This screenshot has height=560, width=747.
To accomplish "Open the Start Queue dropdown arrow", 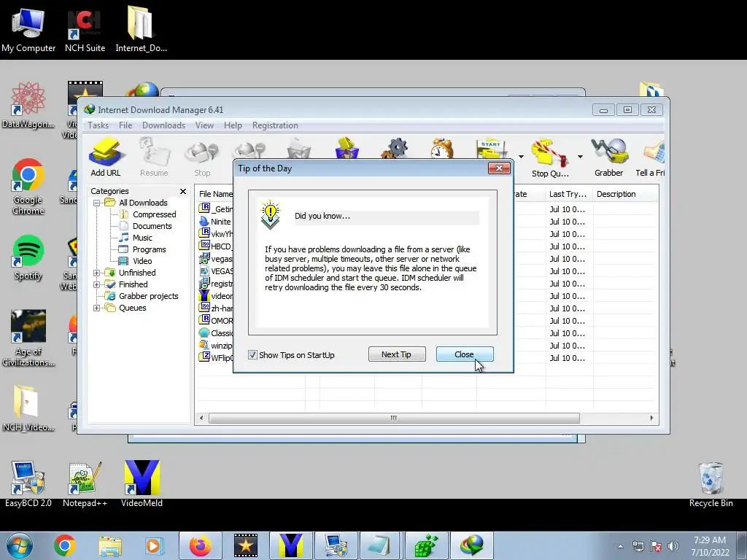I will pos(521,157).
